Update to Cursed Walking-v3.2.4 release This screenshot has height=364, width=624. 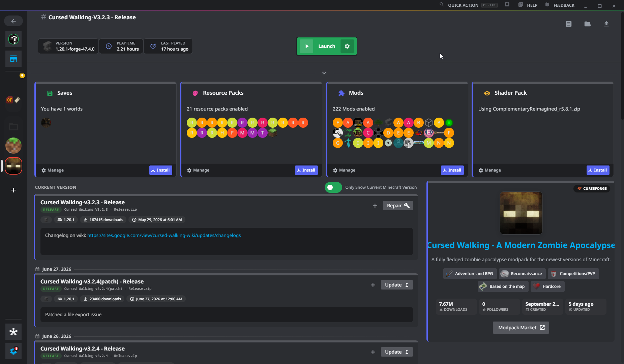pyautogui.click(x=397, y=352)
